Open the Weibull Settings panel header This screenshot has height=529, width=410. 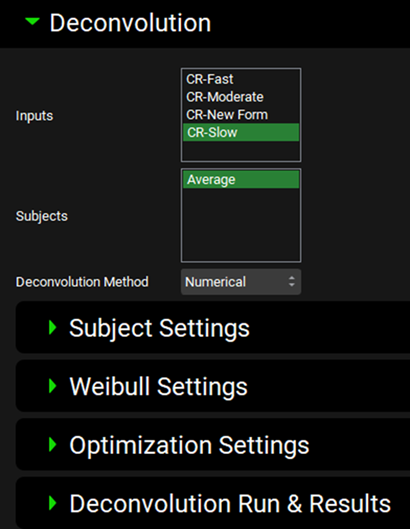213,386
